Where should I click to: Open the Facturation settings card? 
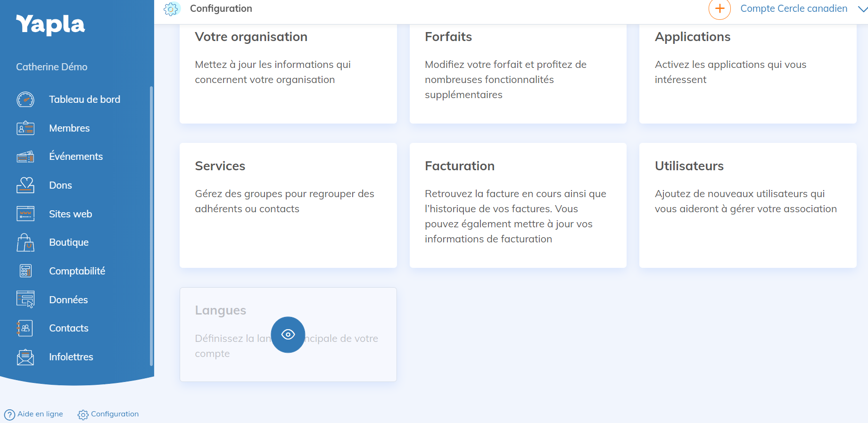point(518,205)
